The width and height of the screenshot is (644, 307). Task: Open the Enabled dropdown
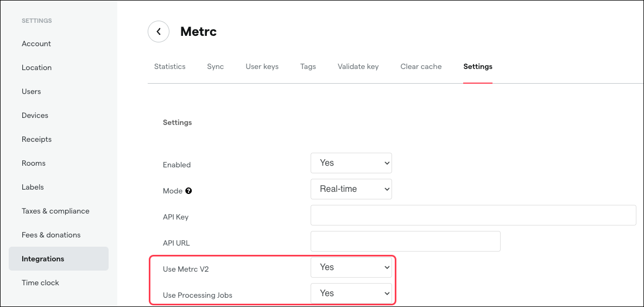351,163
